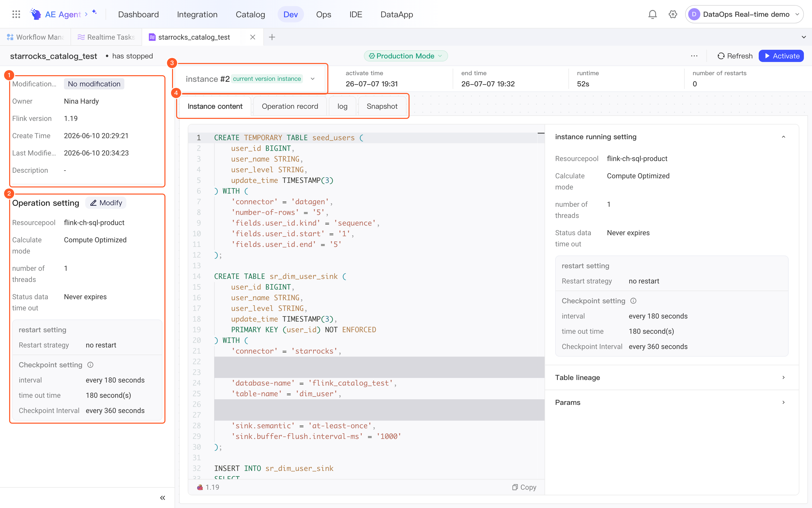Click the info icon in instance running setting
Viewport: 812px width, 508px height.
pos(633,301)
